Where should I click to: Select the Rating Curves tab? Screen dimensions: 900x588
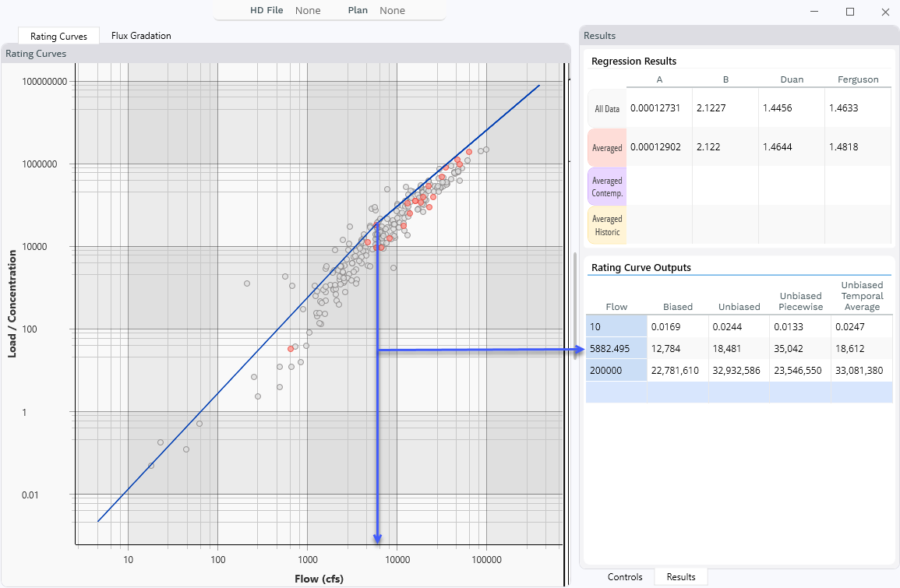pos(58,36)
